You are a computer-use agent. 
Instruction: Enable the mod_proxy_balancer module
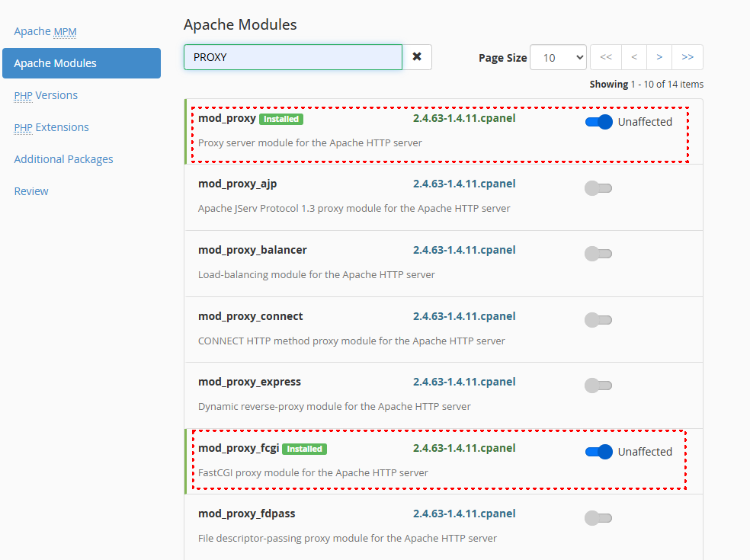(598, 254)
